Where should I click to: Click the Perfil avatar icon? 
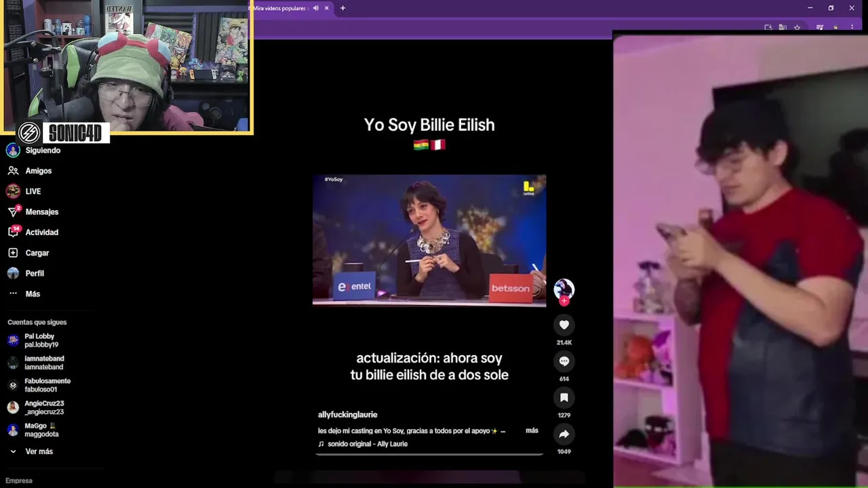pos(13,273)
